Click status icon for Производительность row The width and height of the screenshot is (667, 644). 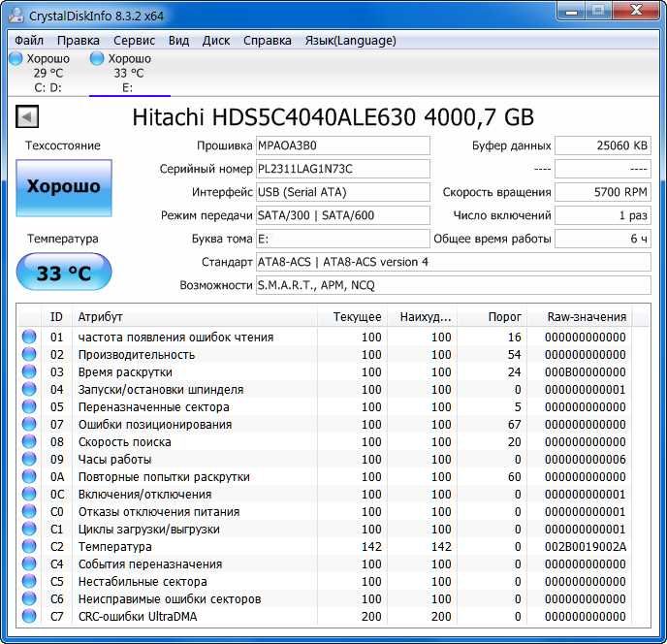29,354
